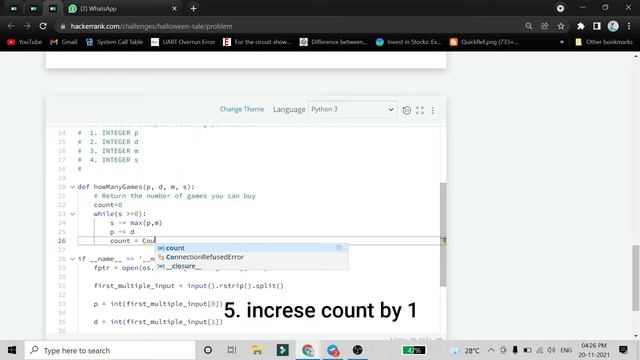Share this page icon in address bar
Screen dimensions: 640x360
(544, 26)
